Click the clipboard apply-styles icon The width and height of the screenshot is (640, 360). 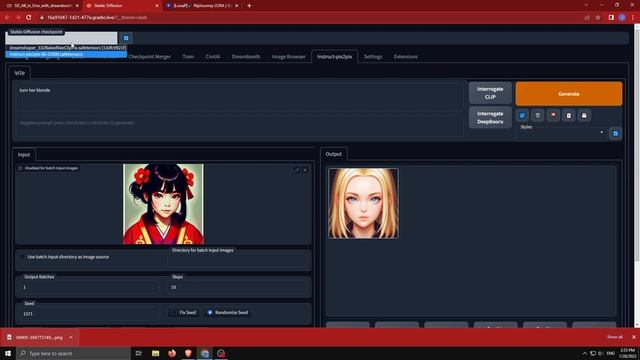(569, 116)
